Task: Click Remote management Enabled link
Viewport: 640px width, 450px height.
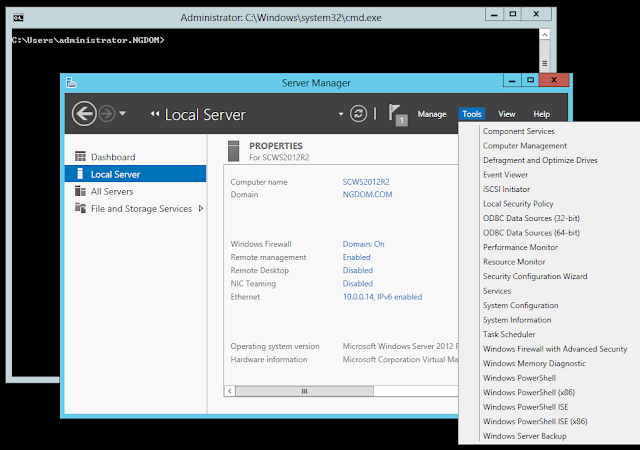Action: pyautogui.click(x=356, y=257)
